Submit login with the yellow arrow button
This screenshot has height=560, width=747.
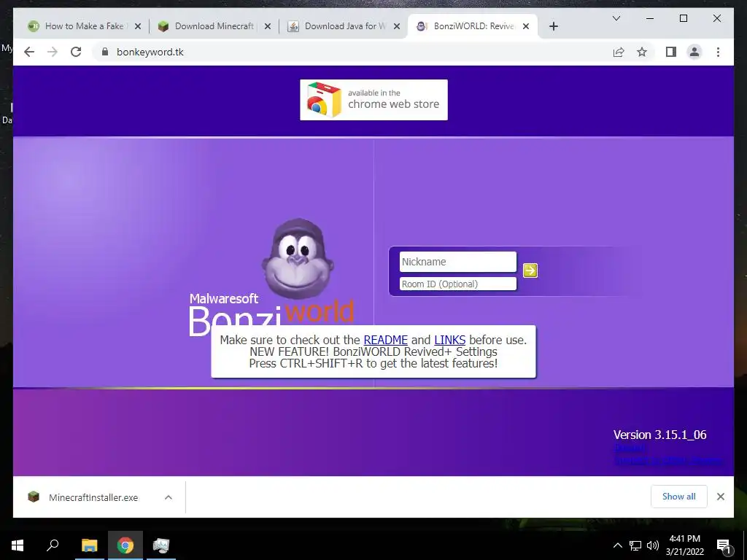pyautogui.click(x=530, y=271)
